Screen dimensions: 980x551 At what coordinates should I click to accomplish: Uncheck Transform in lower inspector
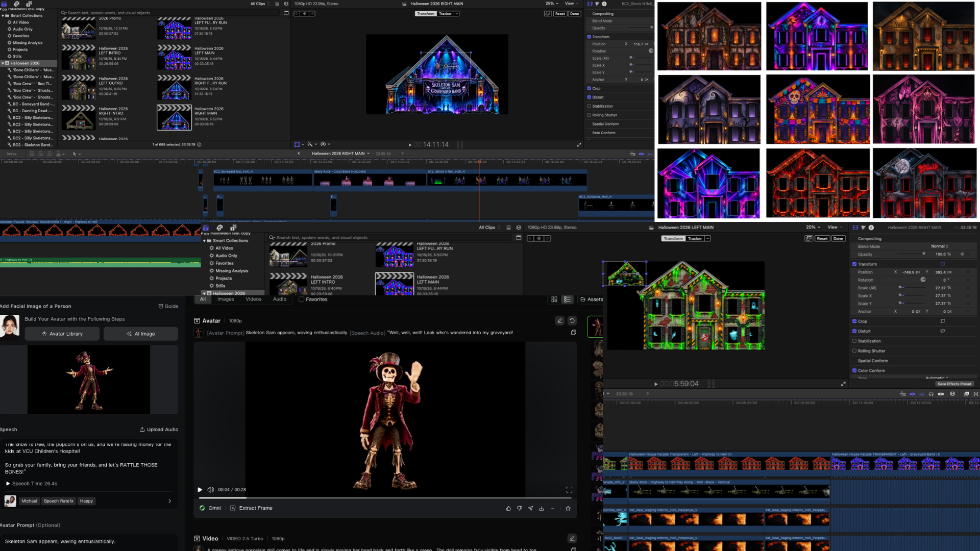[x=854, y=264]
